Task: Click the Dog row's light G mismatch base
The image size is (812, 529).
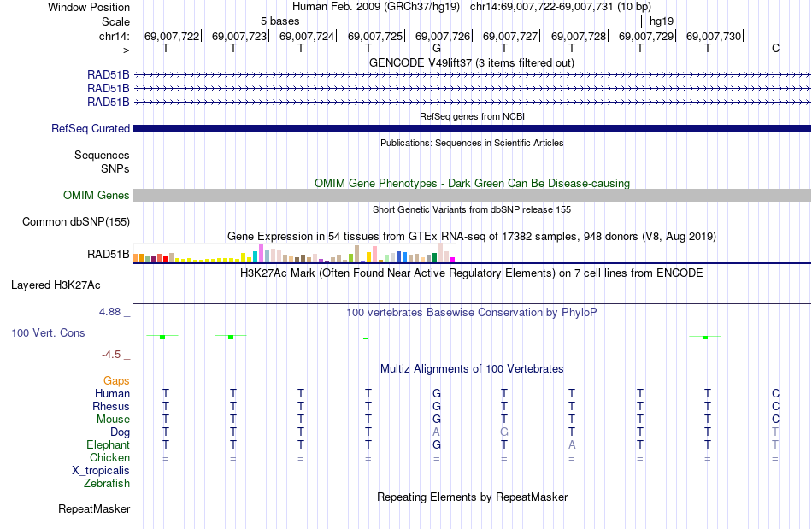Action: 504,432
